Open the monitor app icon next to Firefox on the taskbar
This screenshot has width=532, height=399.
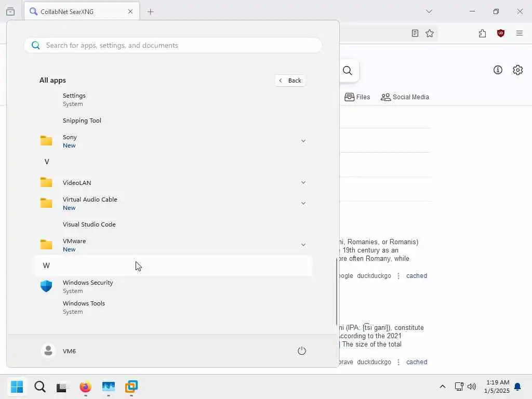click(x=109, y=387)
